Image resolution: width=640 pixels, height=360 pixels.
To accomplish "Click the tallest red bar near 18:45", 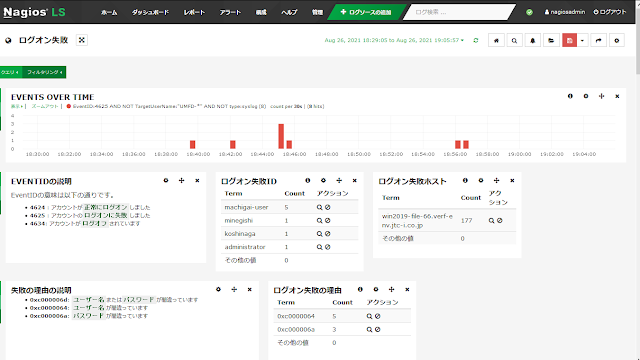I will (281, 136).
